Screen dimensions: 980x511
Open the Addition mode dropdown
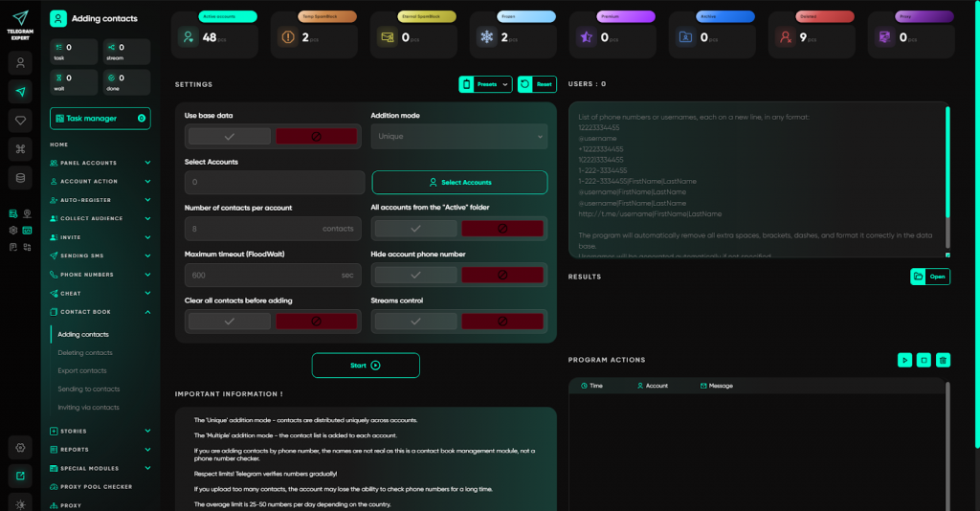coord(459,137)
